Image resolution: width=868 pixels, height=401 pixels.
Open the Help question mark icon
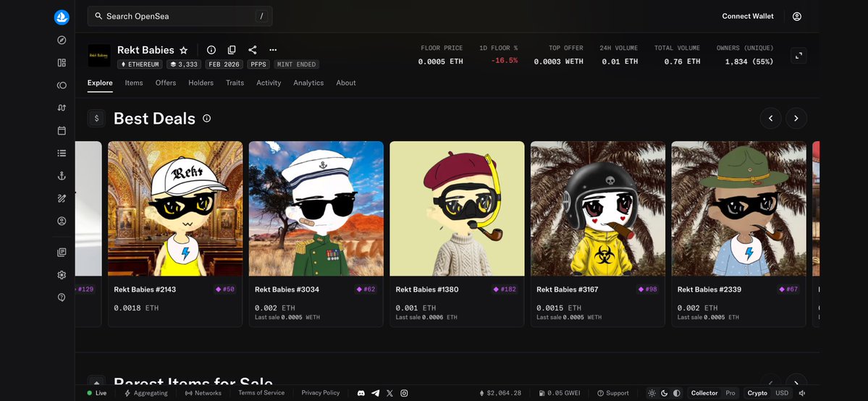point(62,297)
